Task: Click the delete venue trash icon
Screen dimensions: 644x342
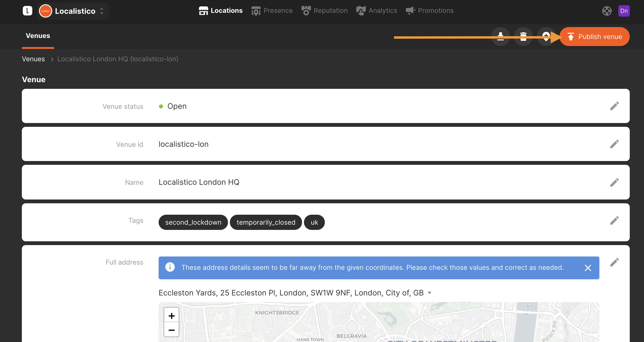Action: coord(523,37)
